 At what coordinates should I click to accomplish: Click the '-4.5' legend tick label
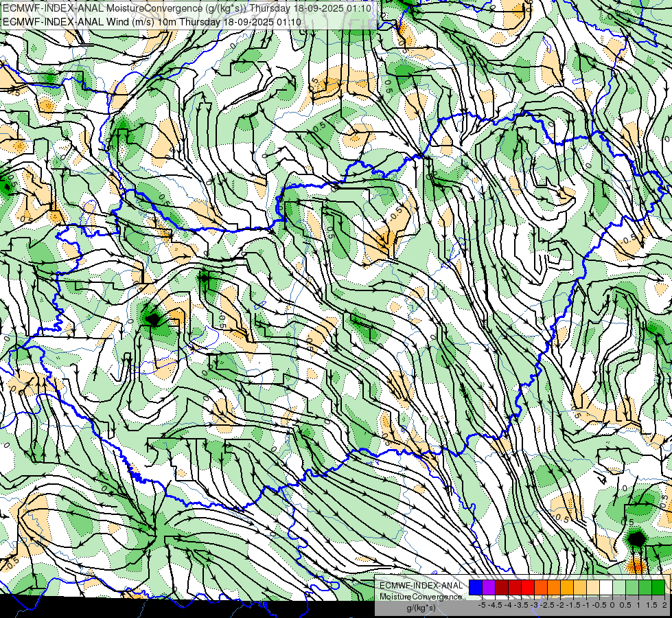[495, 605]
